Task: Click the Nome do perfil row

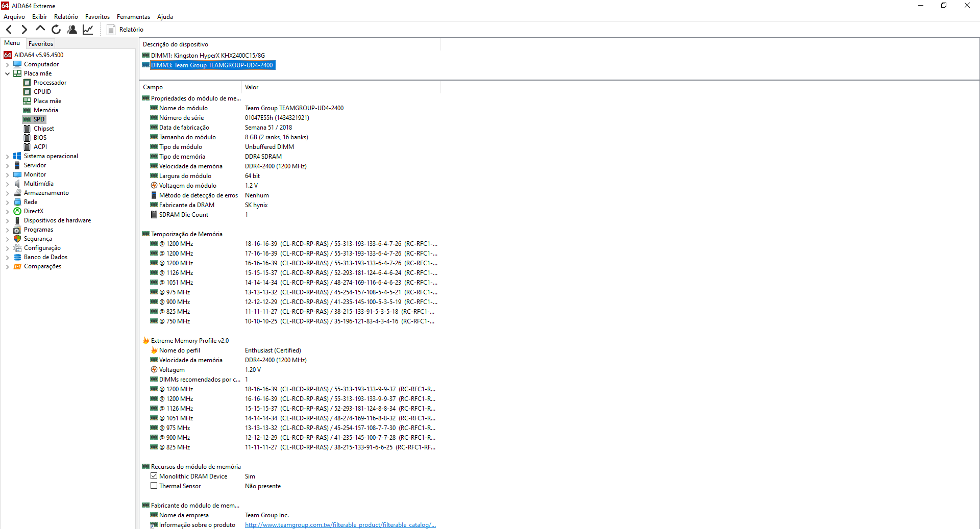Action: pos(290,350)
